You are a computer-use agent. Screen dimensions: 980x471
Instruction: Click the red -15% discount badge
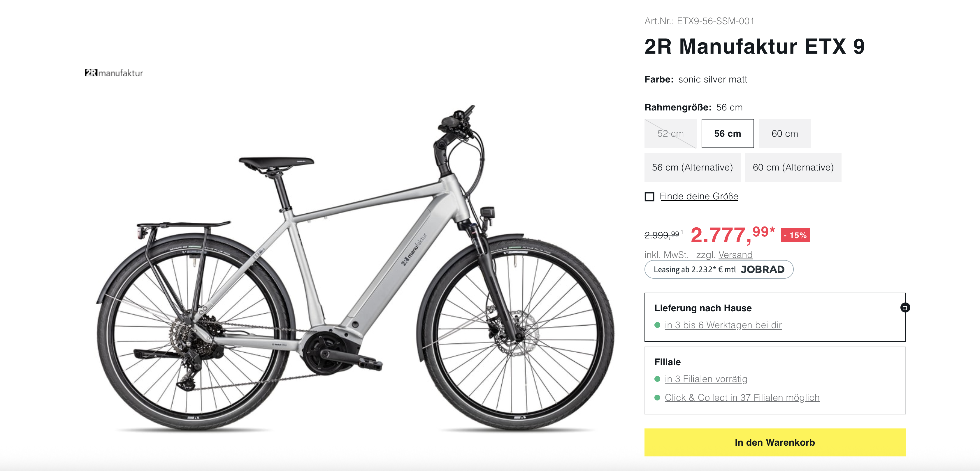point(795,235)
